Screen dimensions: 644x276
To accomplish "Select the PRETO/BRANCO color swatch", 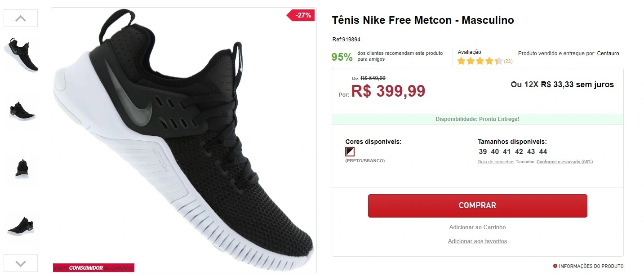I will pos(350,151).
